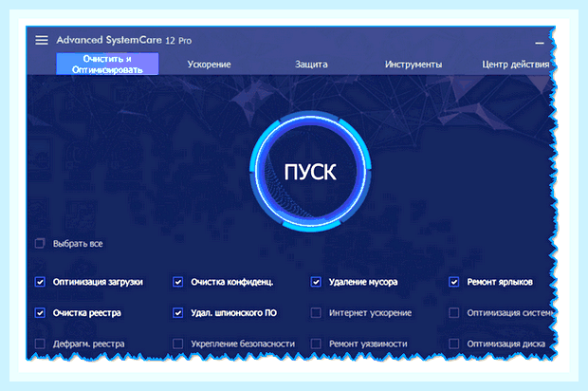
Task: Start scan with ПУСК button
Action: point(310,172)
